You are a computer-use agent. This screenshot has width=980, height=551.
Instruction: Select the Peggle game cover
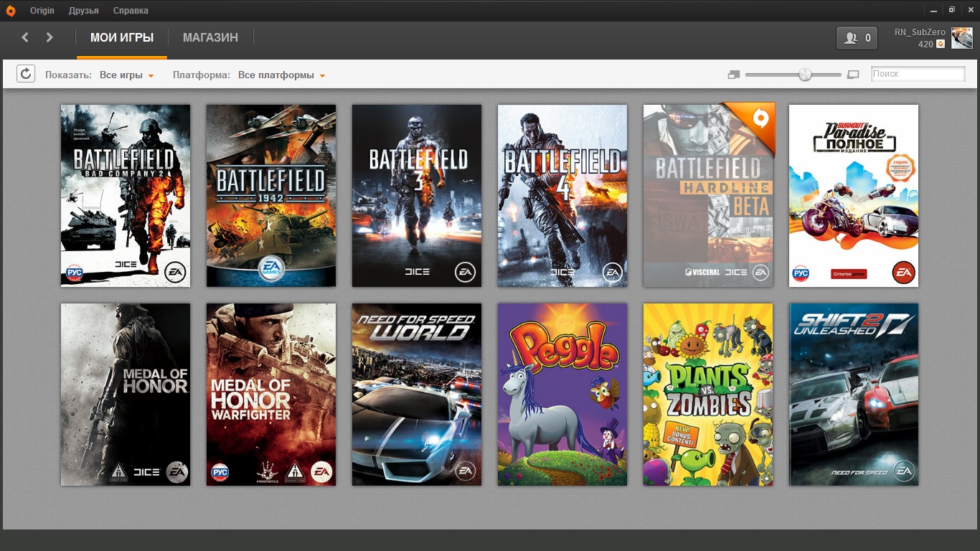[562, 395]
